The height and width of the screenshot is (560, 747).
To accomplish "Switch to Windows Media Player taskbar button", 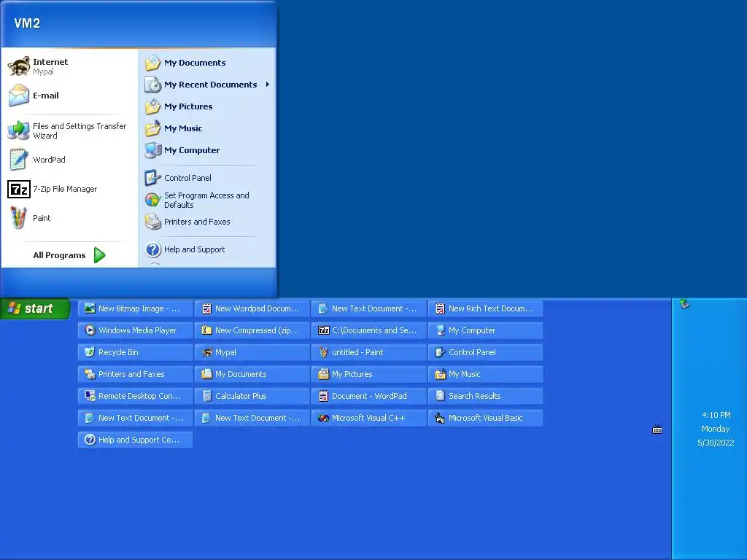I will [136, 330].
